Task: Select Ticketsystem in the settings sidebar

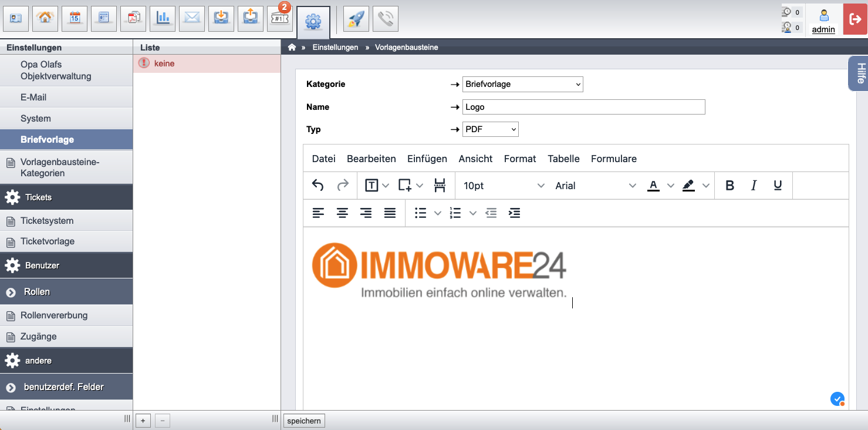Action: coord(66,221)
